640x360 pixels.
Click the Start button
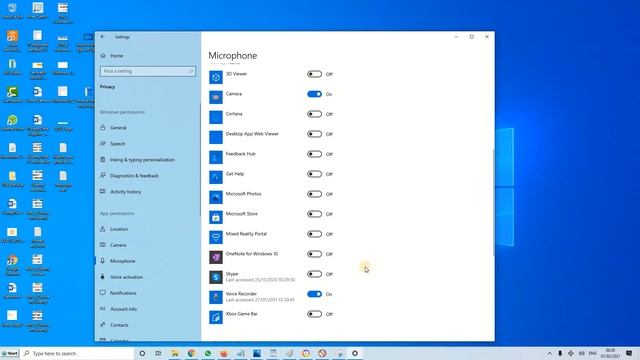point(10,353)
